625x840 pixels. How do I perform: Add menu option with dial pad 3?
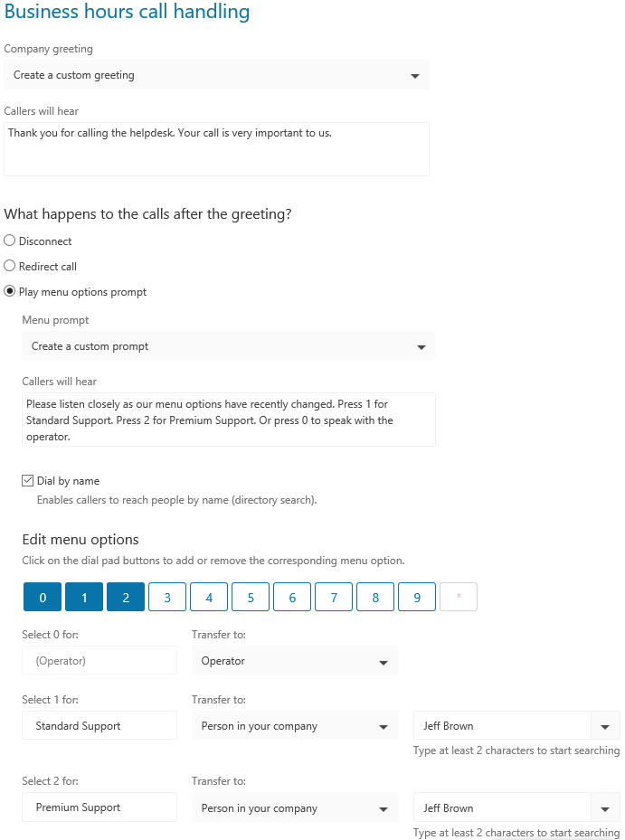(167, 597)
